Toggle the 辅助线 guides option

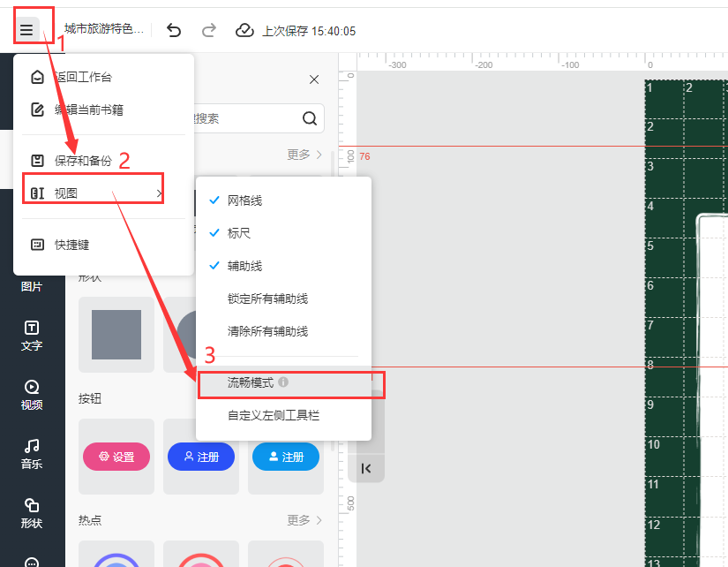tap(244, 266)
